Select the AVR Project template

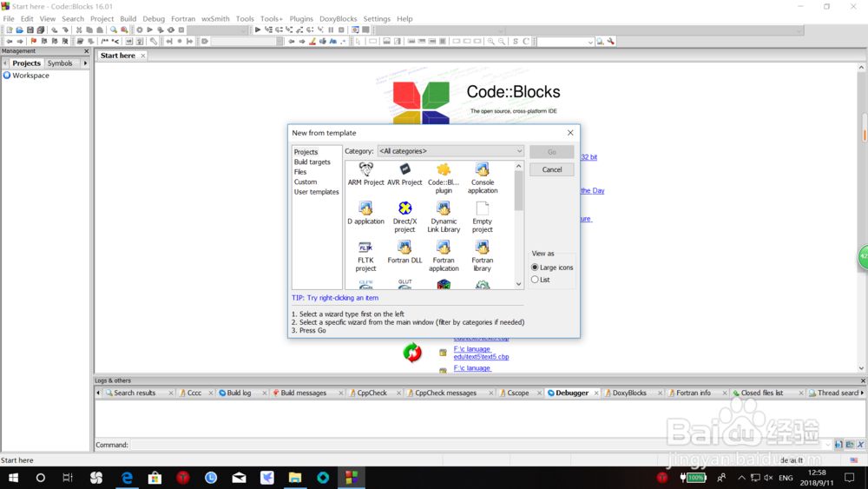coord(404,175)
